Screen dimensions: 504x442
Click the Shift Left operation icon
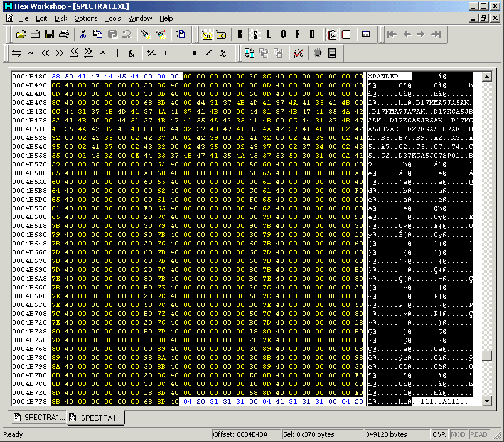[x=45, y=53]
